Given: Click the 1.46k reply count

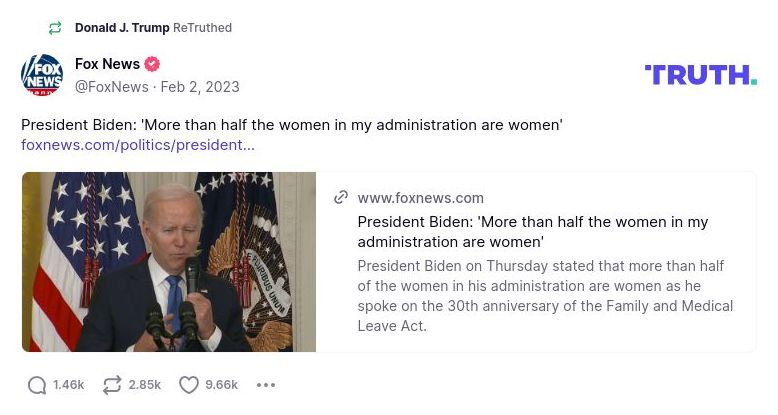Looking at the screenshot, I should pos(69,385).
